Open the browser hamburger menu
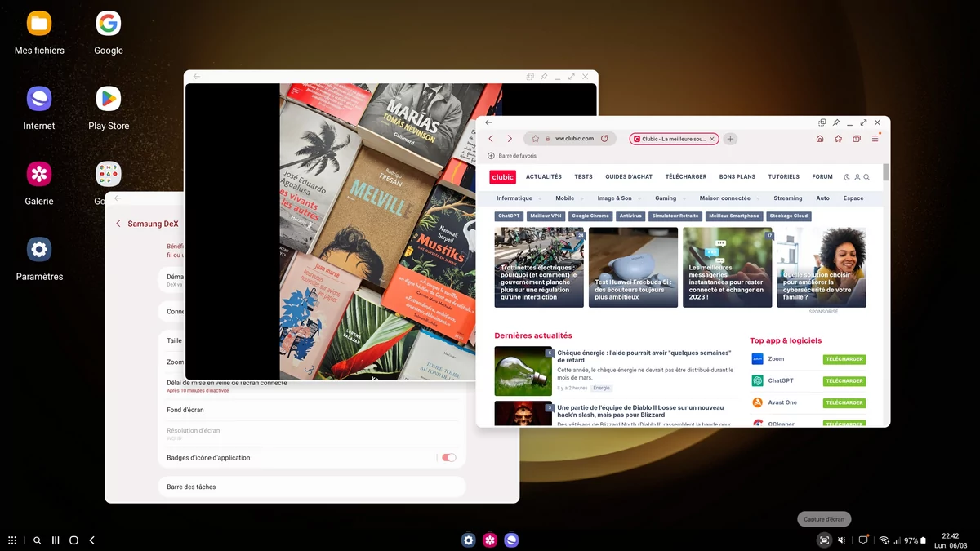This screenshot has height=551, width=980. tap(875, 139)
